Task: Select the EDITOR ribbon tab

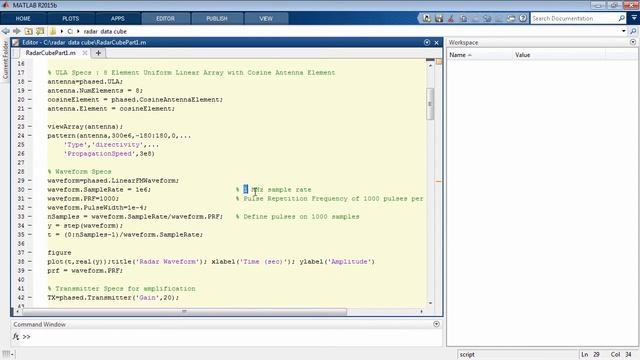Action: 165,18
